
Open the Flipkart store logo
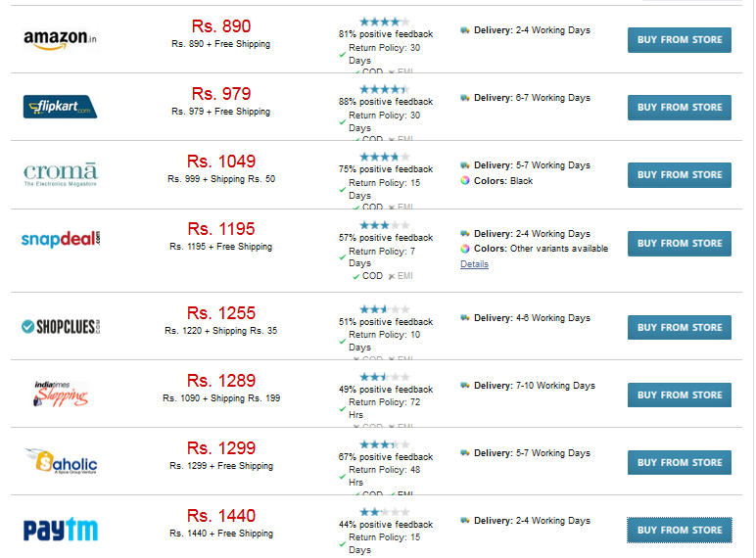[x=61, y=107]
